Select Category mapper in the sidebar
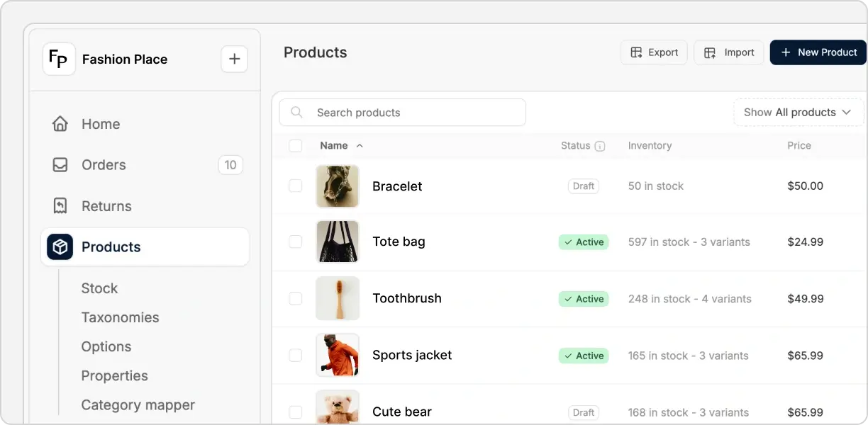 [x=138, y=404]
